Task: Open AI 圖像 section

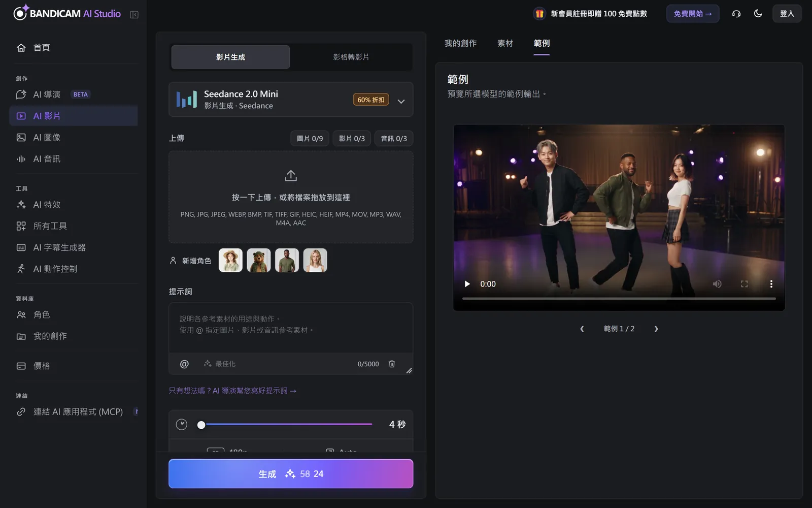Action: point(74,137)
